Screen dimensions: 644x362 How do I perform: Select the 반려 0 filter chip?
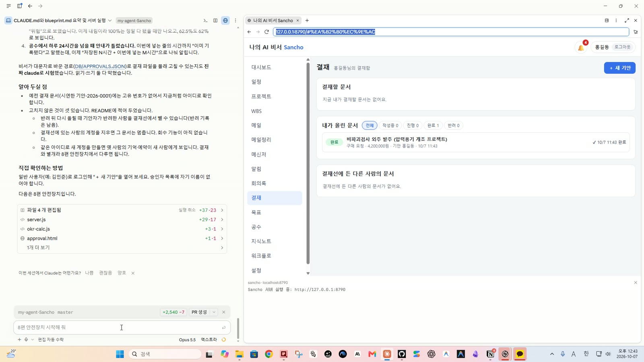[454, 125]
